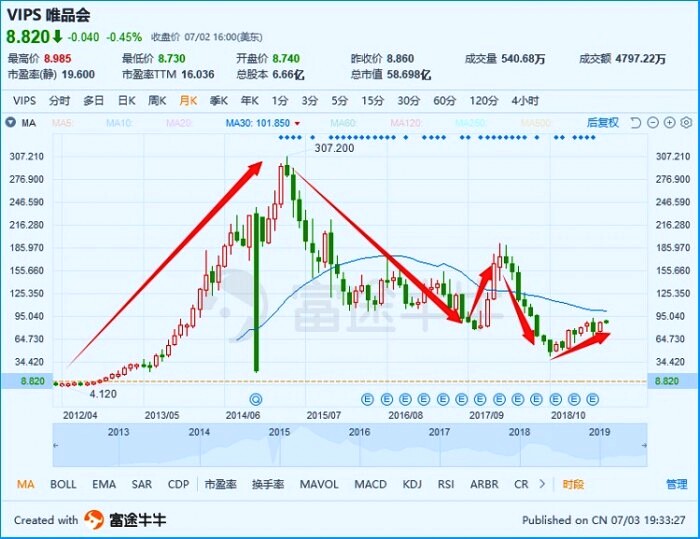Click left arrow of range navigator

pos(56,445)
